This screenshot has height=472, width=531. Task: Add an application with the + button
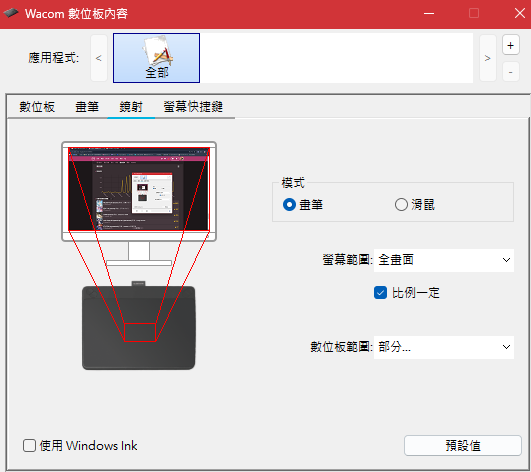pyautogui.click(x=511, y=45)
